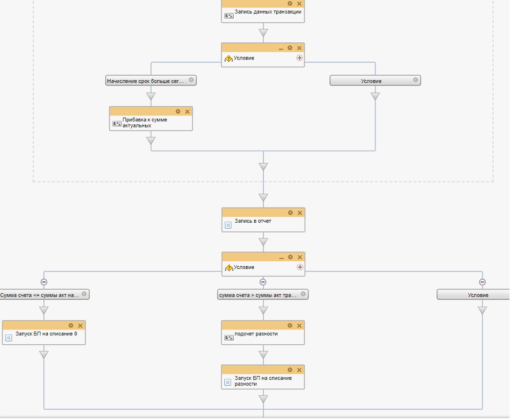510x420 pixels.
Task: Select the upper right 'Условие' branch label
Action: (x=371, y=81)
